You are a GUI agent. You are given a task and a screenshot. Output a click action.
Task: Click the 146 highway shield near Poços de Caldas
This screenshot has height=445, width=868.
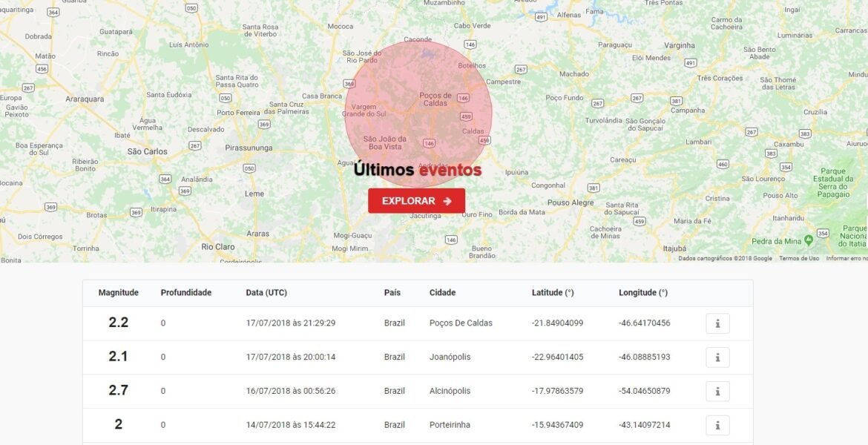click(462, 96)
